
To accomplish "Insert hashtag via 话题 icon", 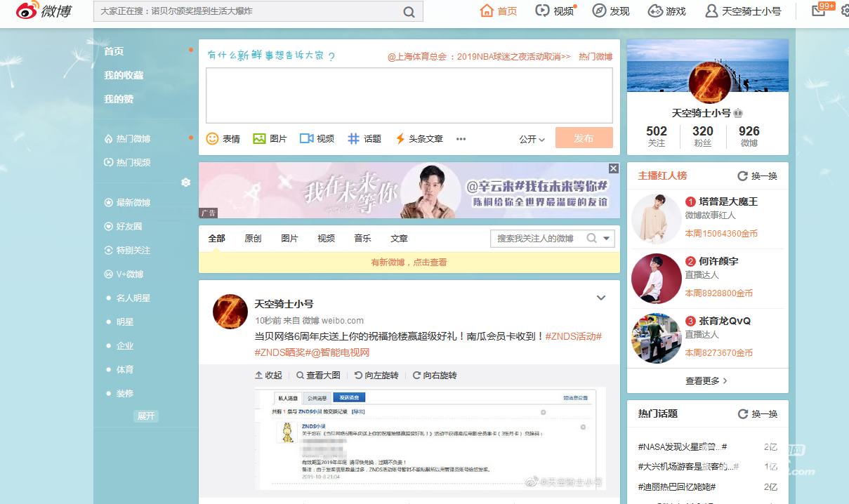I will (x=364, y=139).
